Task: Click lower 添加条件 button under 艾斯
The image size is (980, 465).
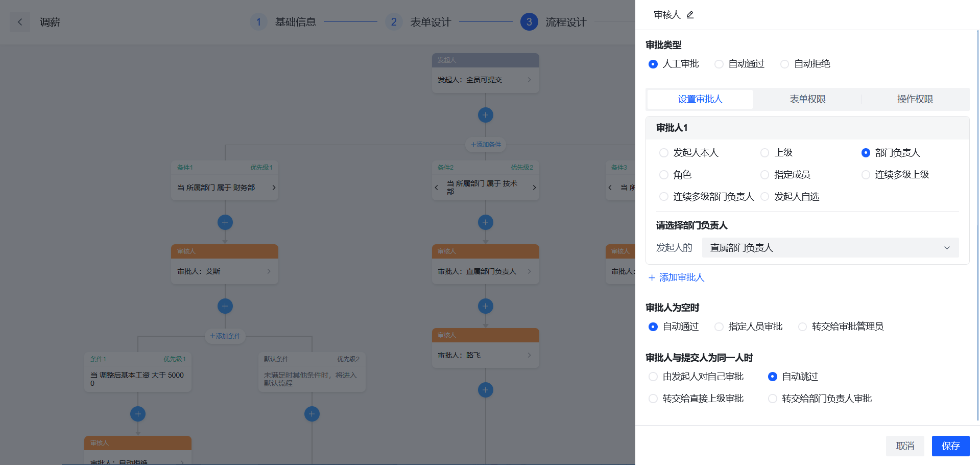Action: click(x=225, y=336)
